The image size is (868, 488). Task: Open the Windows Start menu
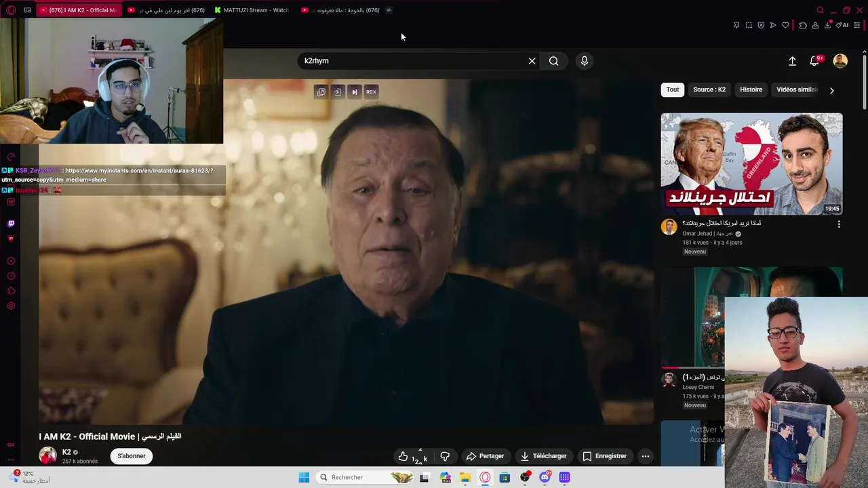tap(304, 477)
